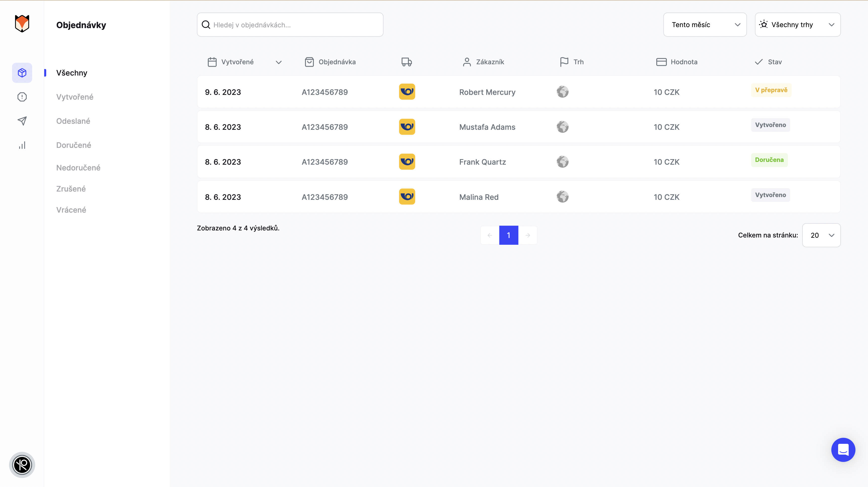
Task: Click customer name Robert Mercury
Action: click(487, 92)
